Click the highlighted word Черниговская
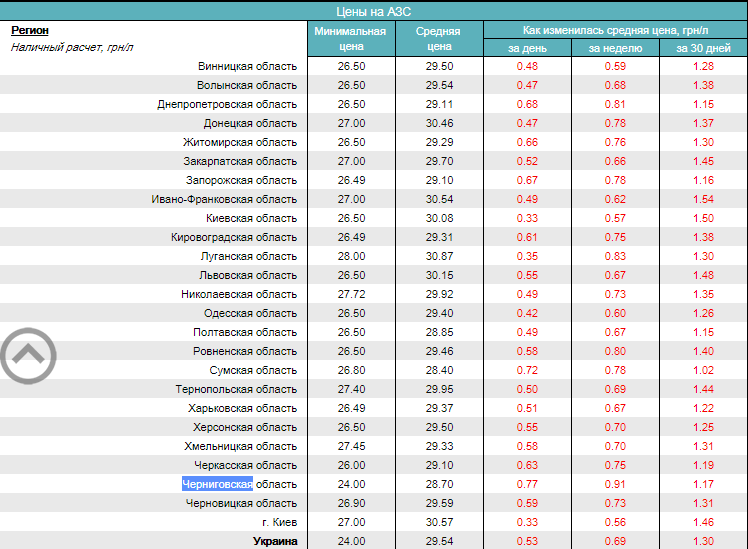Image resolution: width=748 pixels, height=549 pixels. tap(217, 484)
